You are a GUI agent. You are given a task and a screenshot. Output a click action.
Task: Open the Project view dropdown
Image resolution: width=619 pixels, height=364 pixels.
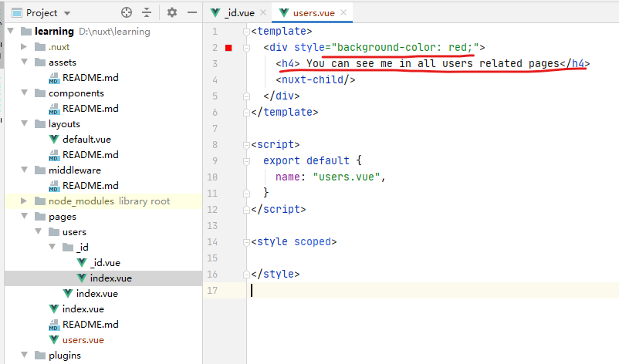pos(67,13)
